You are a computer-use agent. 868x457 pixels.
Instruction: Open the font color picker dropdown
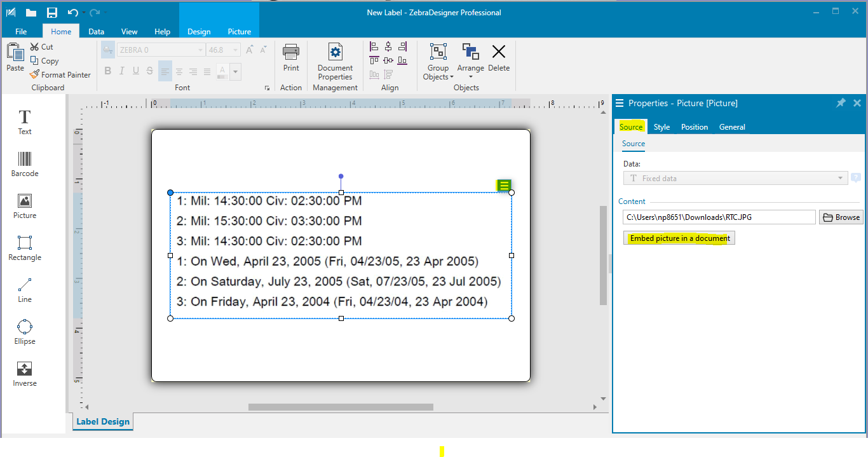coord(234,71)
